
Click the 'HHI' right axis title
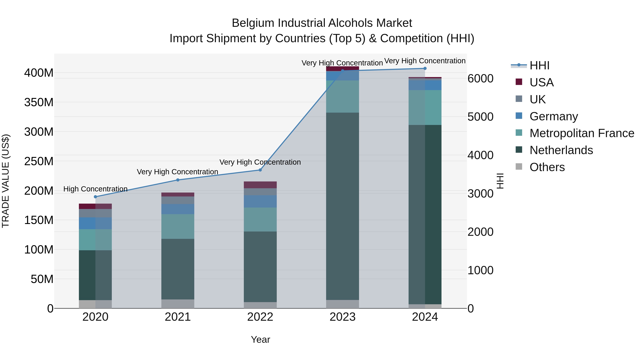pos(500,181)
